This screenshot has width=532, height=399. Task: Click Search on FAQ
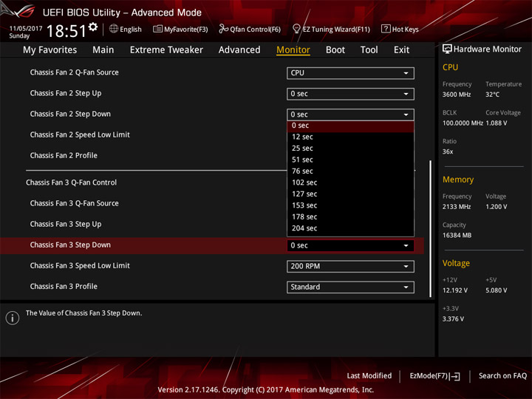click(x=502, y=376)
